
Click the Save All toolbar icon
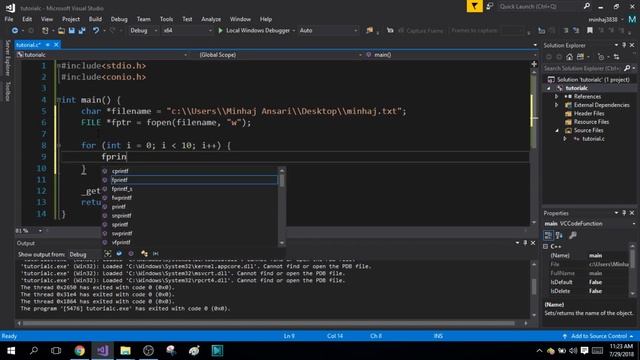[x=82, y=31]
